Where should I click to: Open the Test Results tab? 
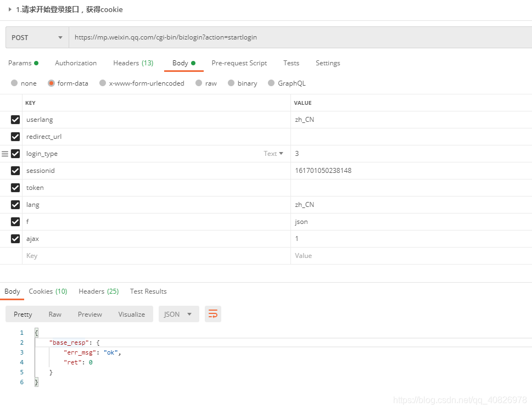click(x=148, y=291)
